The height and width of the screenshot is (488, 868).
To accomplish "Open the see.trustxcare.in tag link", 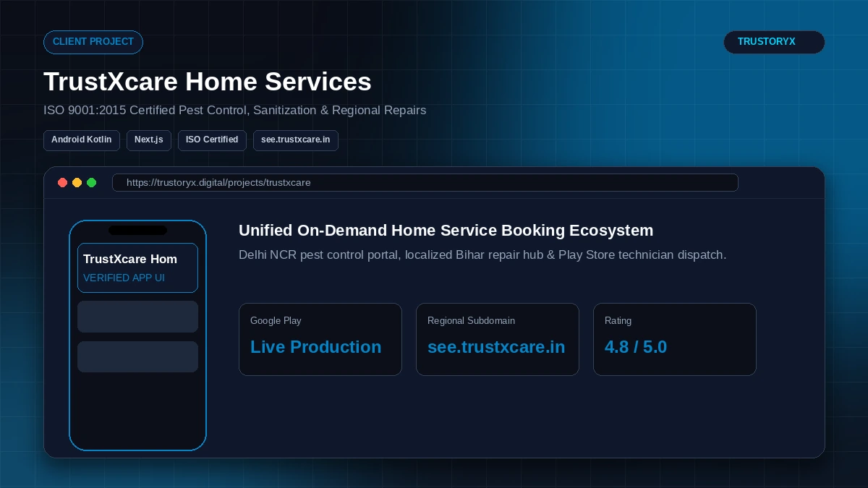I will point(296,140).
